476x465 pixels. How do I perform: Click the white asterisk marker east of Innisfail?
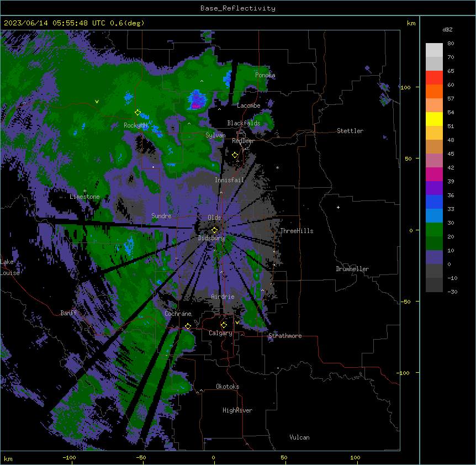tap(277, 168)
